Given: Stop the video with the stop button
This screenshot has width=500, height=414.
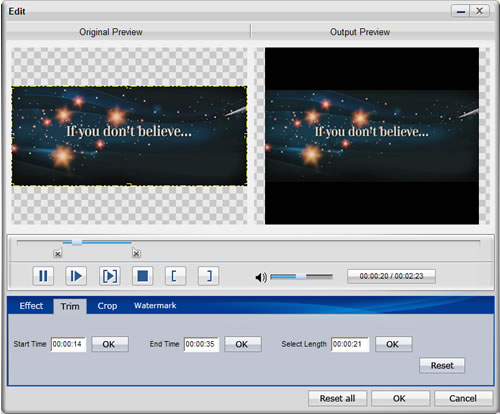Looking at the screenshot, I should point(143,276).
